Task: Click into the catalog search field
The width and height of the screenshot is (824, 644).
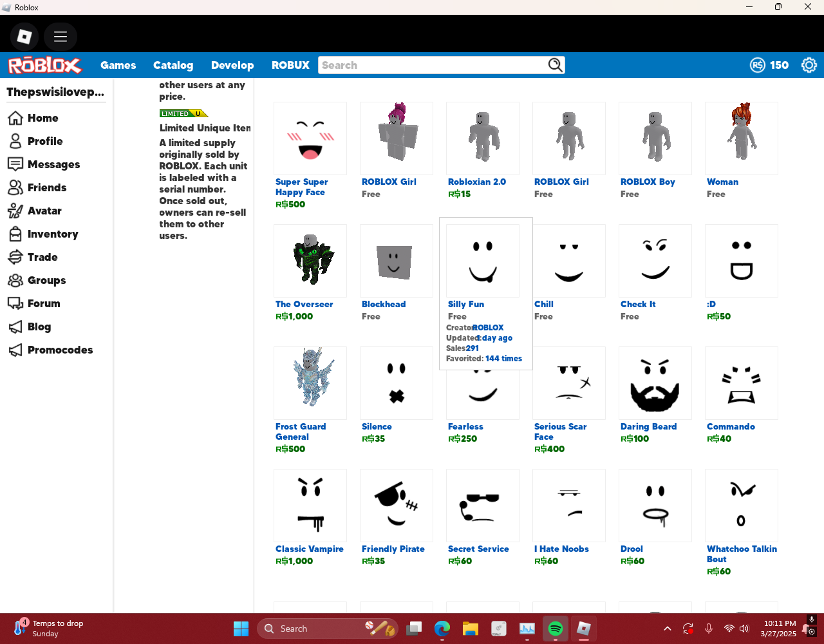Action: pyautogui.click(x=433, y=65)
